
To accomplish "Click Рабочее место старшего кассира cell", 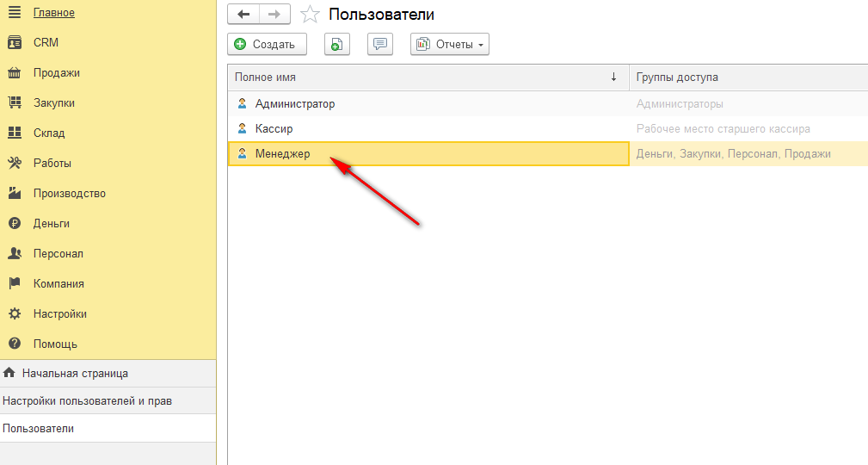I will [748, 128].
